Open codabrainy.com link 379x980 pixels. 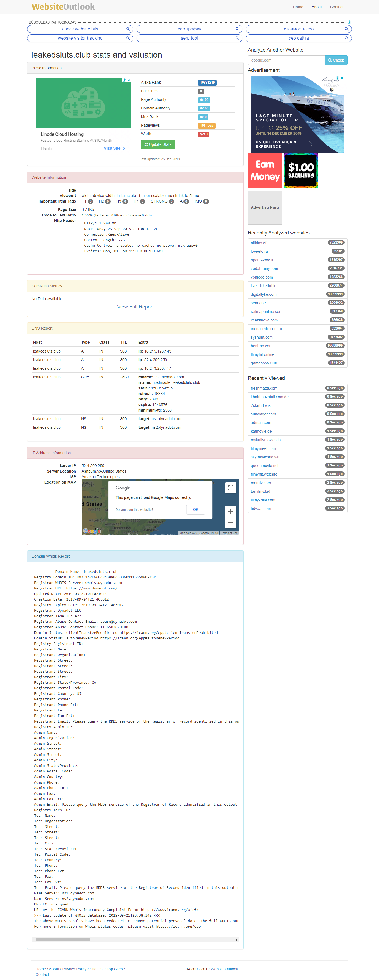click(x=264, y=269)
